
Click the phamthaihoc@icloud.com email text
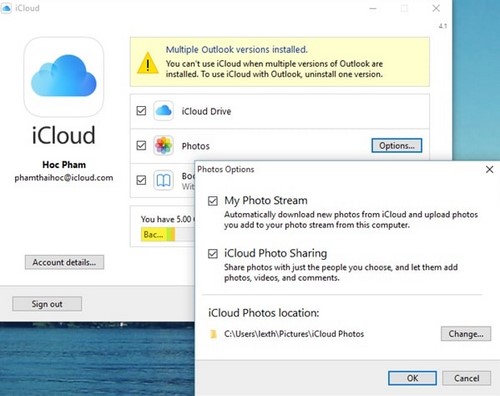(x=64, y=178)
